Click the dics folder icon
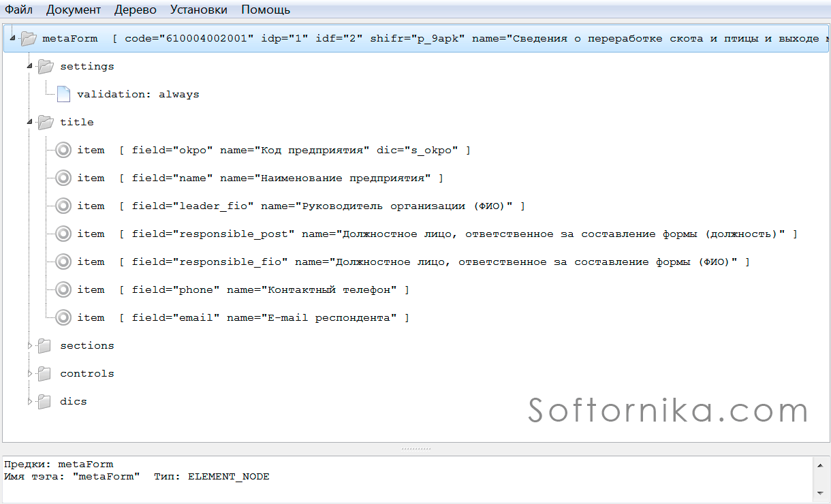 pos(45,402)
